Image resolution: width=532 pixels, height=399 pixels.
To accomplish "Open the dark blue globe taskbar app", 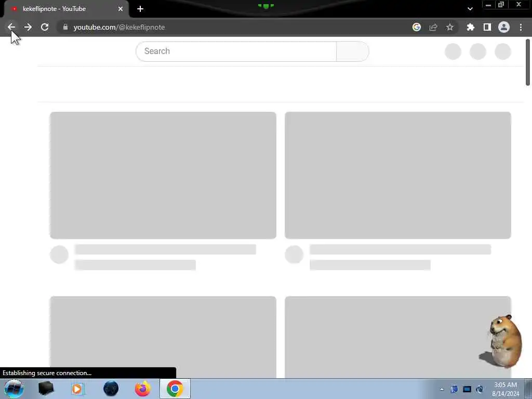I will coord(111,389).
